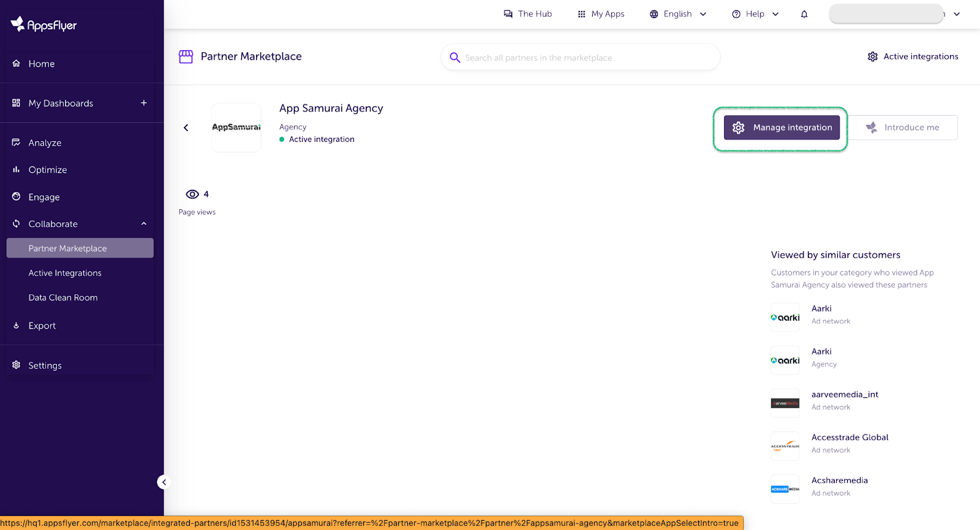Focus the marketplace partner search field
The image size is (980, 530).
[581, 57]
